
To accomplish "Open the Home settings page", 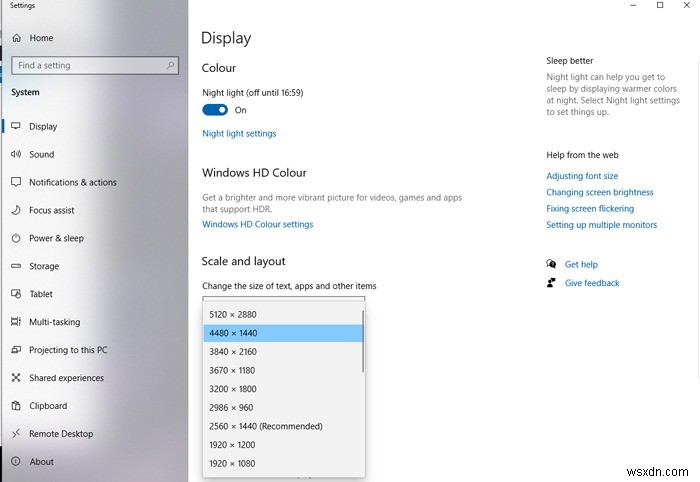I will coord(41,38).
